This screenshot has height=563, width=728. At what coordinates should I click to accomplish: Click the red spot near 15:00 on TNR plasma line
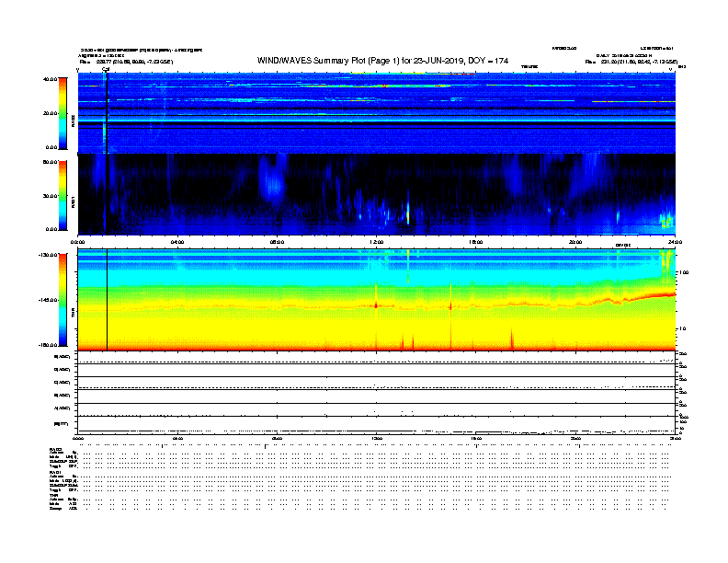pos(450,306)
